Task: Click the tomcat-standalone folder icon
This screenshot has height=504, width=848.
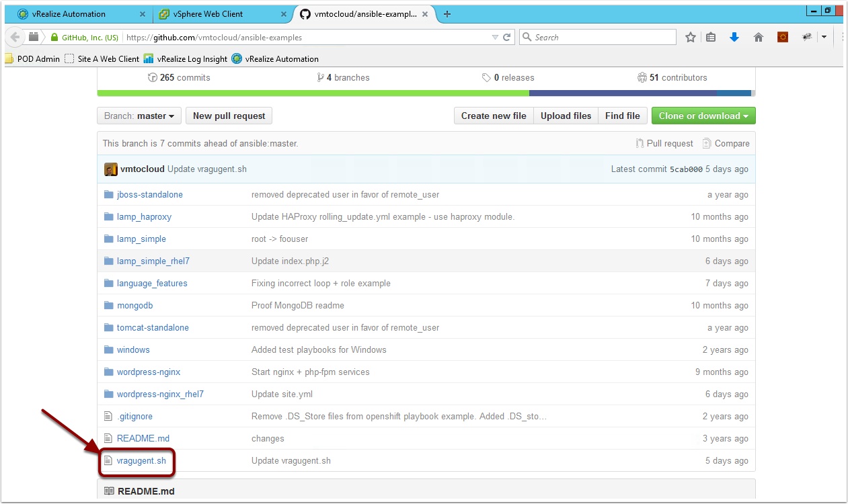Action: click(109, 328)
